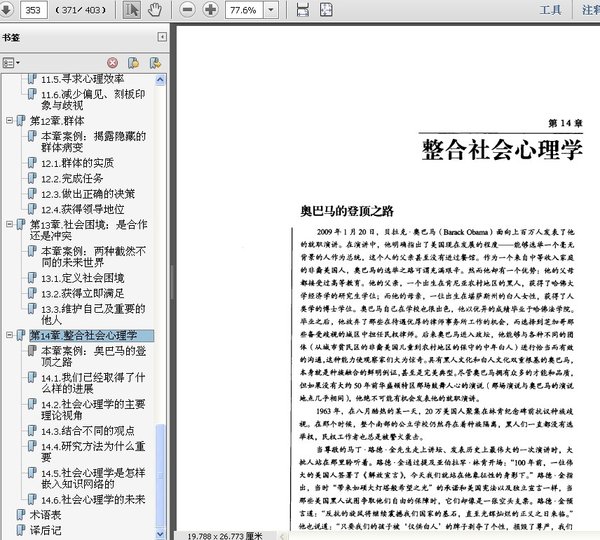Open the 译后记 bookmark

[x=46, y=530]
